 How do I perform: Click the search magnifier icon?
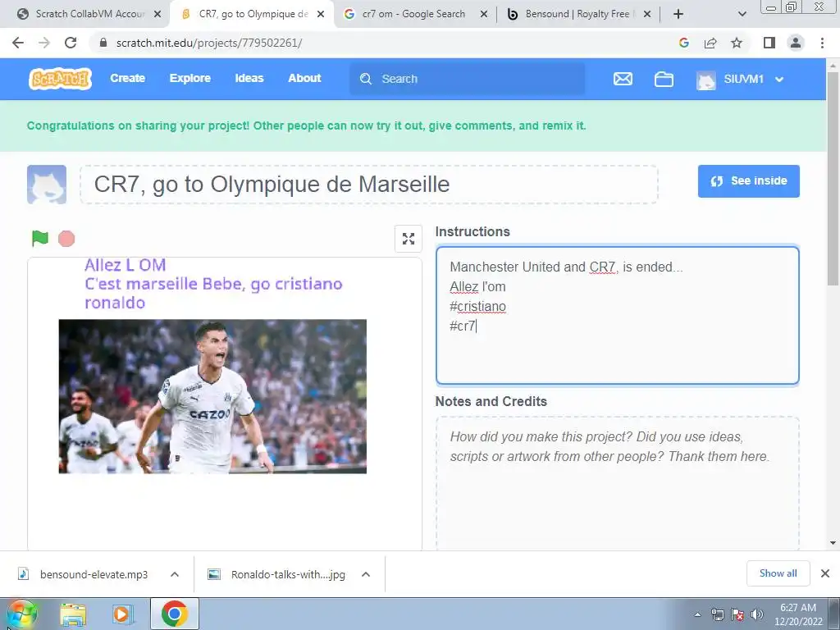tap(366, 79)
